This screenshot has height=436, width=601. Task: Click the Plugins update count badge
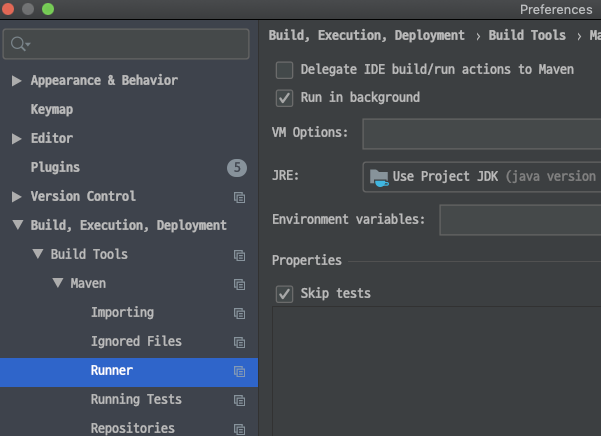coord(237,167)
